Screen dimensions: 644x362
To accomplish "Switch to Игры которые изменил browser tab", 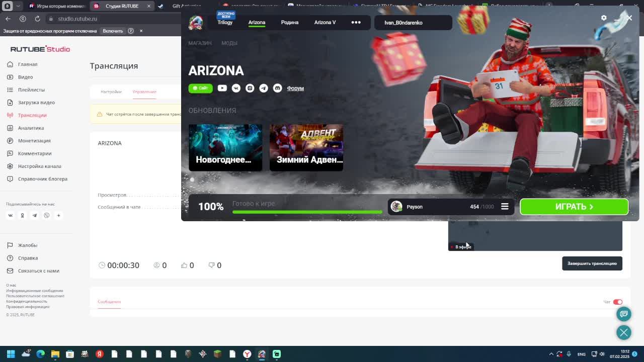I will click(x=57, y=6).
